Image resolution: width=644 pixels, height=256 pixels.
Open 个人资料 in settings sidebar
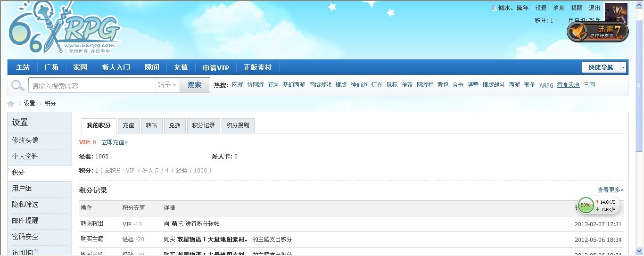click(x=25, y=157)
